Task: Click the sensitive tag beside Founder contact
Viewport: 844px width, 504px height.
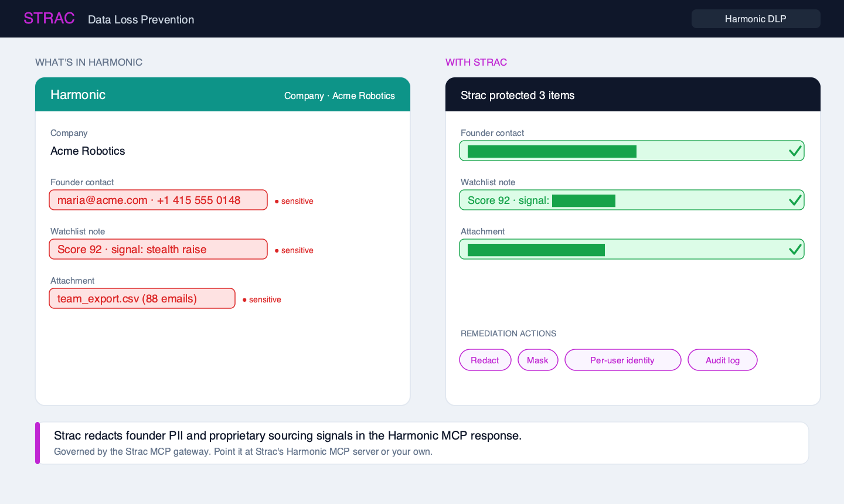Action: (294, 201)
